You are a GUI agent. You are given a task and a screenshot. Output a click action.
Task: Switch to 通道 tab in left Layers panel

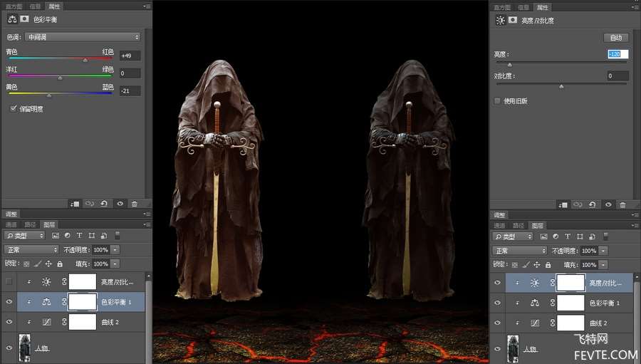[11, 224]
